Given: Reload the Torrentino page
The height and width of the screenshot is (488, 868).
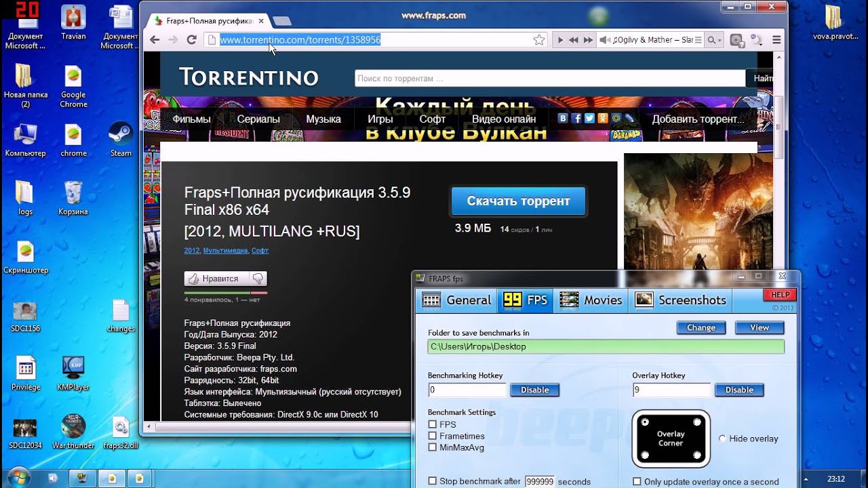Looking at the screenshot, I should pos(191,40).
